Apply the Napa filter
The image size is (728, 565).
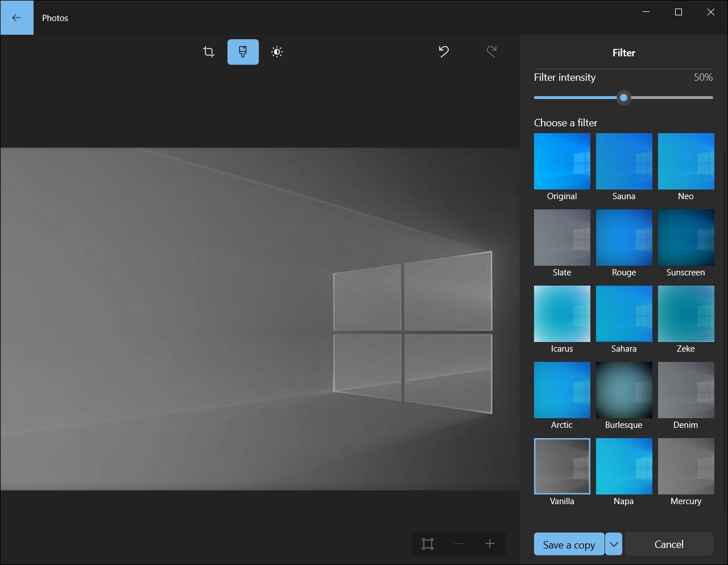tap(624, 466)
